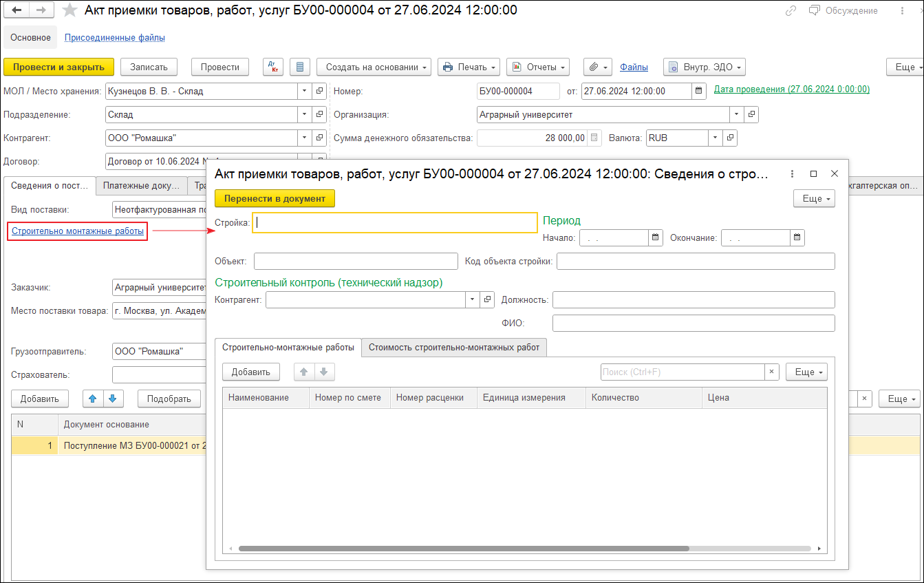Image resolution: width=924 pixels, height=583 pixels.
Task: Open calendar for period Начало date
Action: point(655,238)
